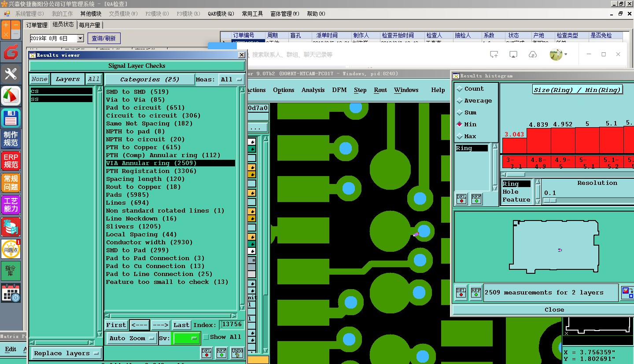
Task: Select SMD to SMD (519) category
Action: coord(137,92)
